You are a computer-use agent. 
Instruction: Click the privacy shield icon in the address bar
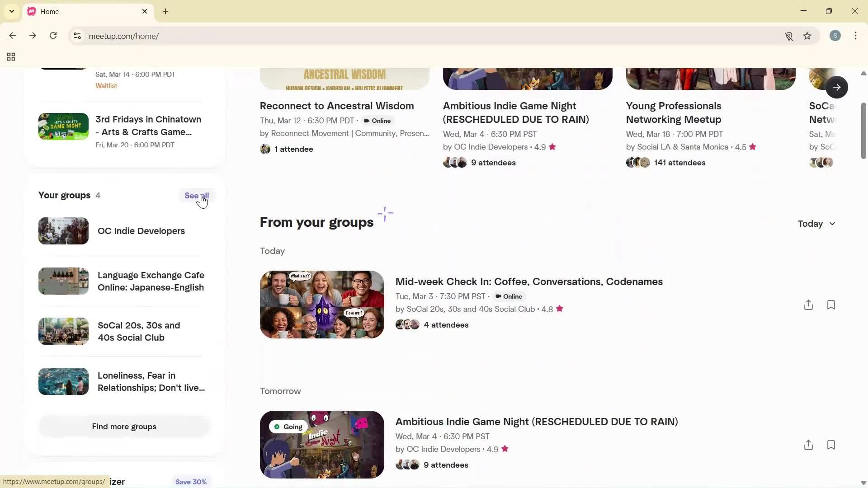(x=789, y=36)
